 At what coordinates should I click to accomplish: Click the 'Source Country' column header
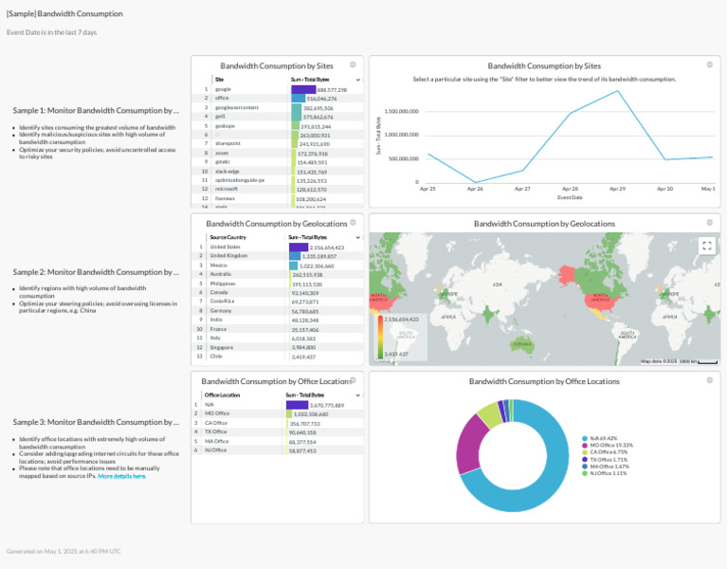[227, 237]
